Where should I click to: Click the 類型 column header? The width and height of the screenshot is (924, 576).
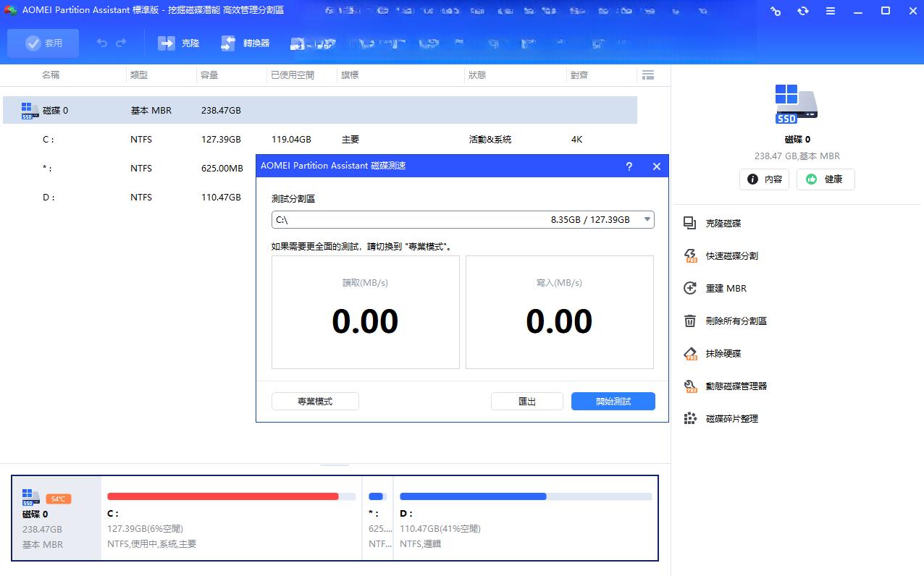click(139, 75)
